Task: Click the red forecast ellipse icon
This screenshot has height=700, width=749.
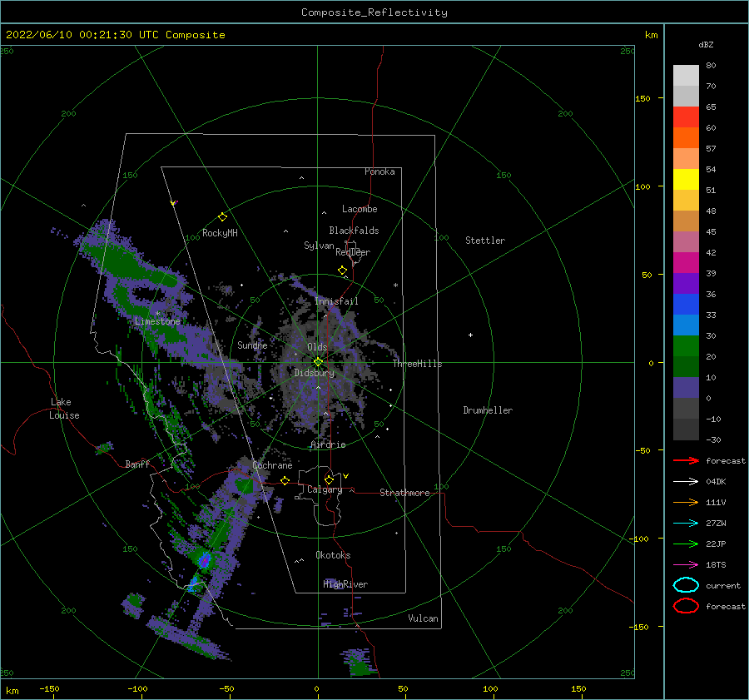Action: click(686, 606)
